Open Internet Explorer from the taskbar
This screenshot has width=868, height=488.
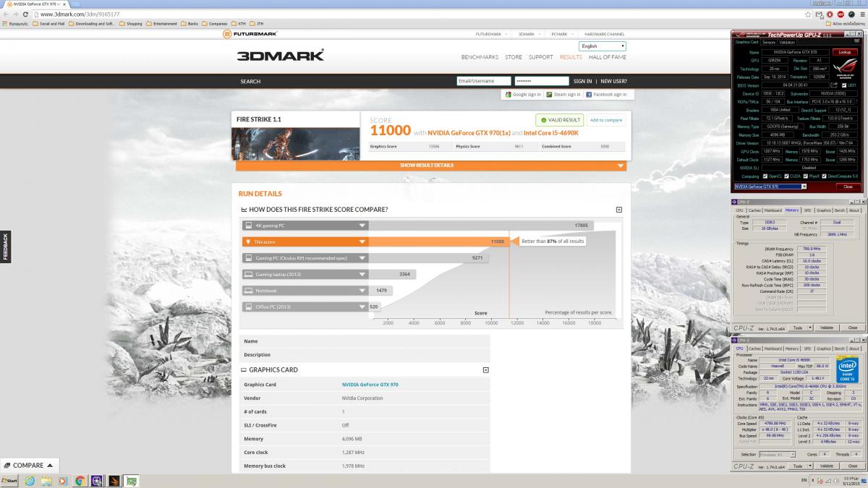pos(30,481)
